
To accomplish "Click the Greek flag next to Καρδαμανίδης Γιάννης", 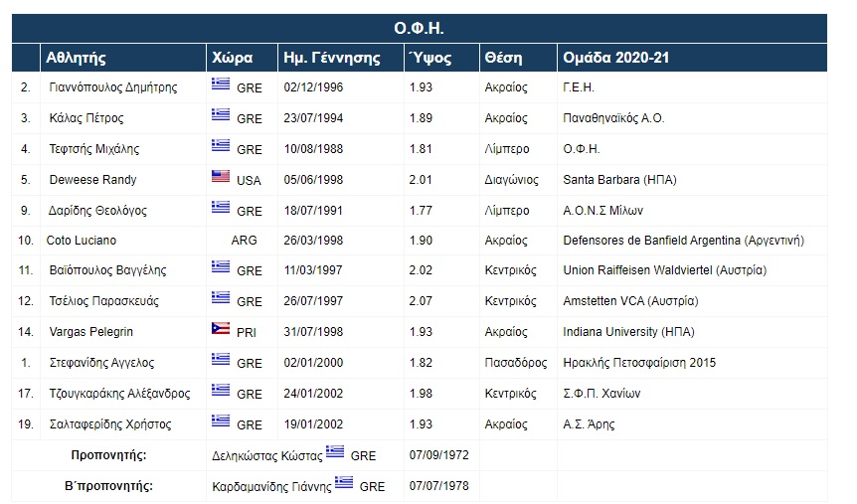I will 344,484.
